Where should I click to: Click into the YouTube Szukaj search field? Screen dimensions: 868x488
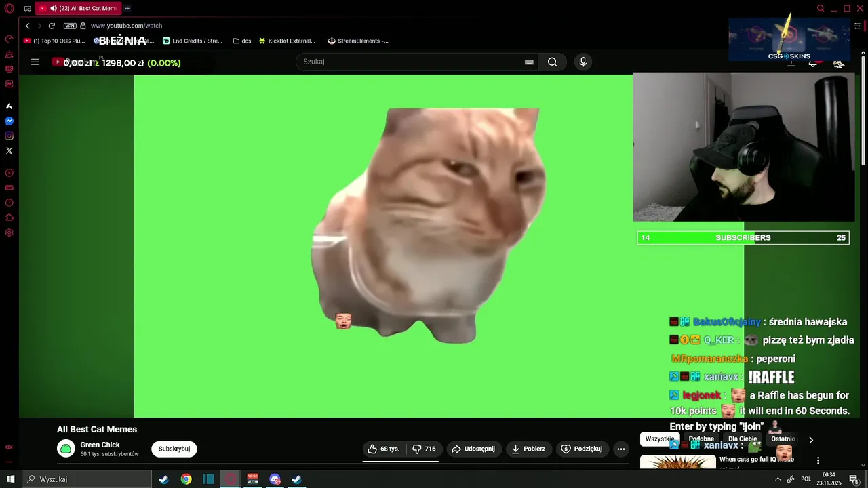point(409,62)
